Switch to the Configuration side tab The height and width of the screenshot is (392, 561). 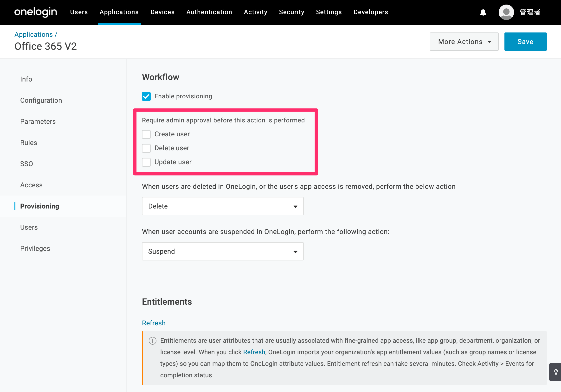(41, 101)
